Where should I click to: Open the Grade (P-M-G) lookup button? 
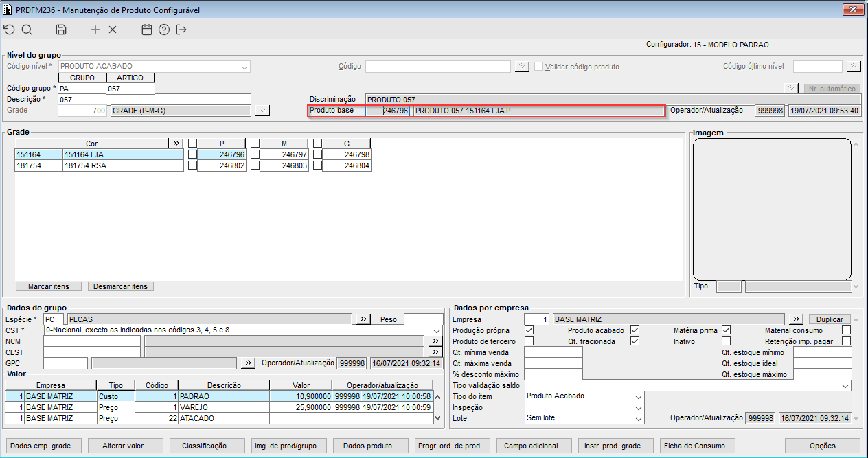[x=262, y=111]
